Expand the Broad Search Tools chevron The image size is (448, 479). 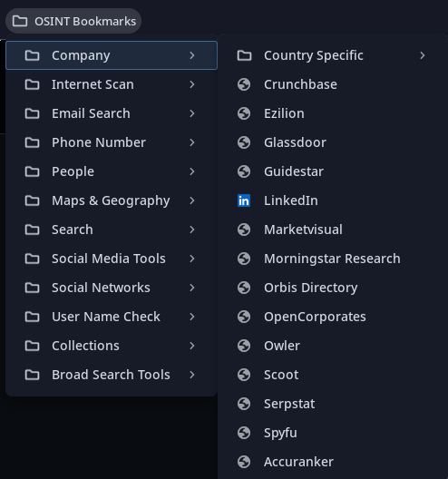tap(192, 375)
